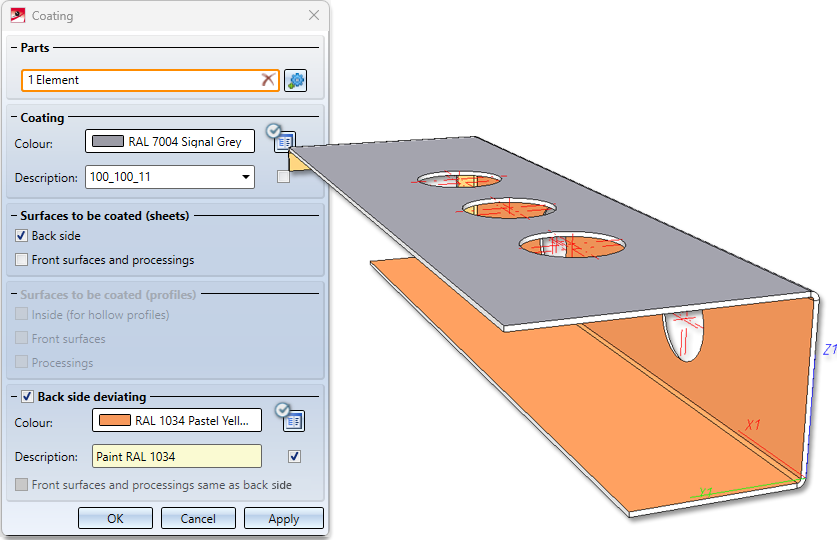This screenshot has height=540, width=837.
Task: Open the coating colour catalogue icon
Action: (285, 141)
